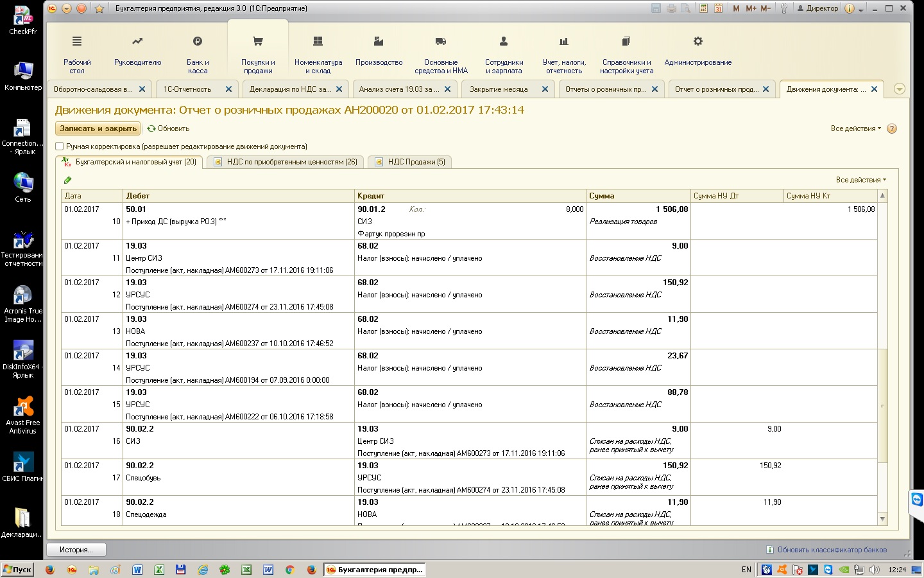Viewport: 924px width, 578px height.
Task: Expand the top Все действия dropdown
Action: pyautogui.click(x=855, y=128)
